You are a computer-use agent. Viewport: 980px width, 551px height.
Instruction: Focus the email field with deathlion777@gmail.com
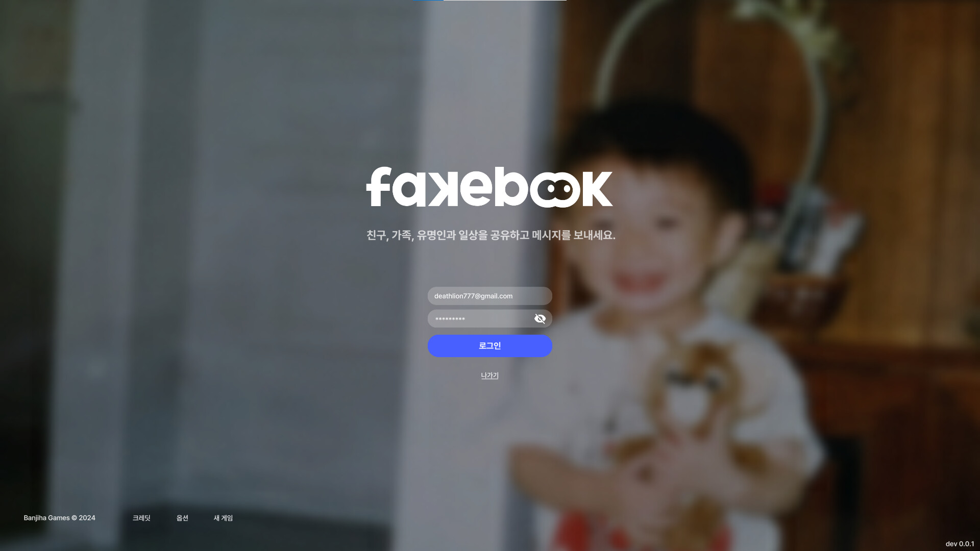pos(489,296)
